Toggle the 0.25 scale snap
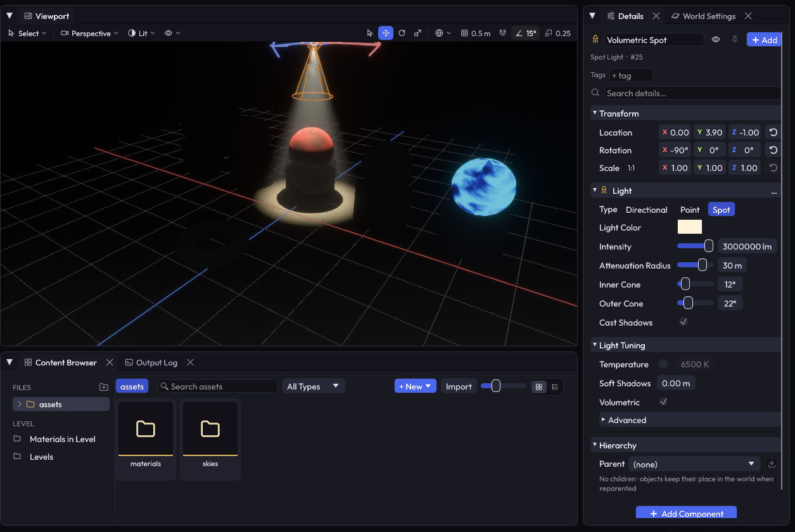Image resolution: width=795 pixels, height=532 pixels. [557, 33]
